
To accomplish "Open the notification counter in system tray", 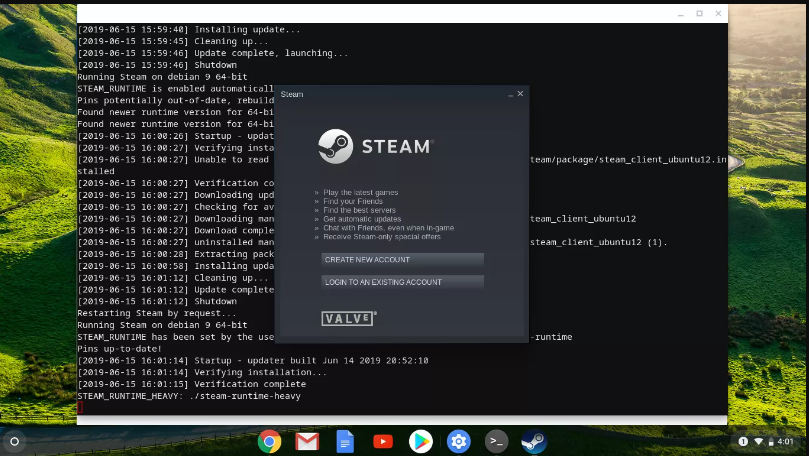I will click(x=743, y=442).
